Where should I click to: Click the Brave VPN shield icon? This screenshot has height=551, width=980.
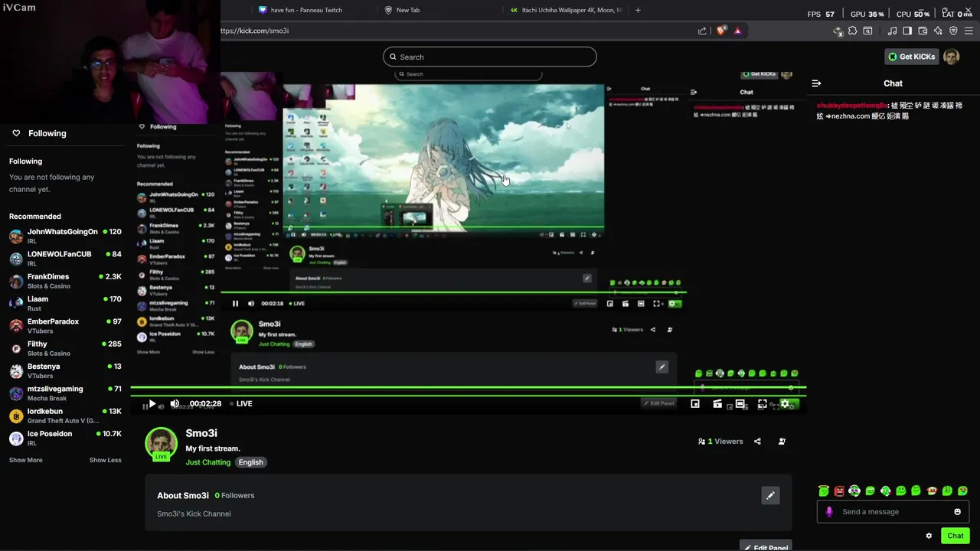[x=953, y=31]
